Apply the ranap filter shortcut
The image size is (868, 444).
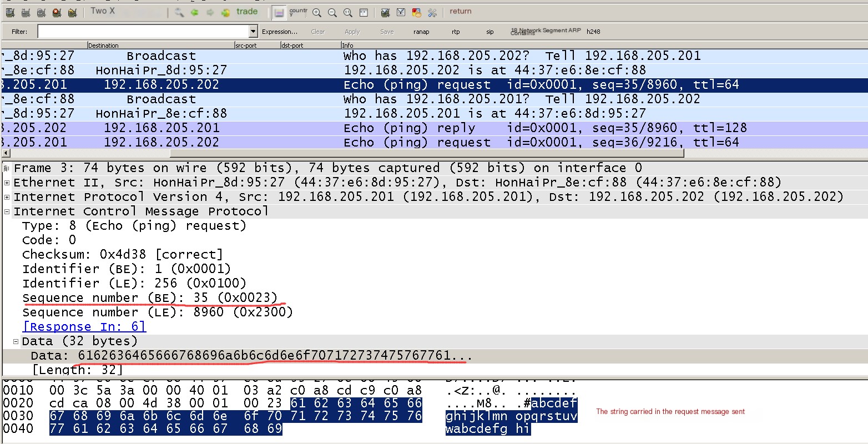click(x=421, y=32)
